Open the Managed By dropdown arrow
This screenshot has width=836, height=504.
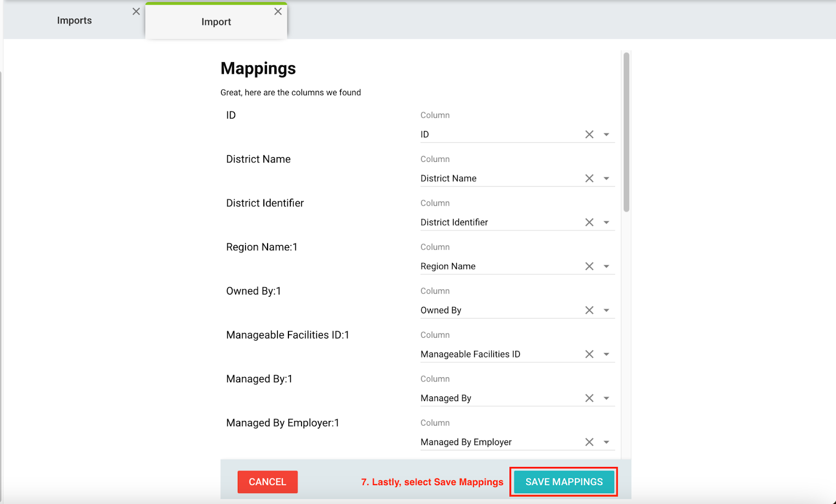tap(606, 398)
